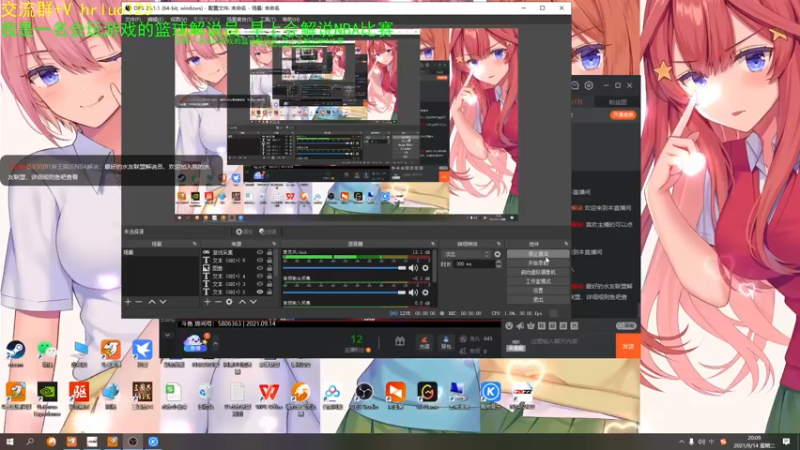This screenshot has width=800, height=450.
Task: Adjust Mic/Aux volume slider
Action: point(344,268)
